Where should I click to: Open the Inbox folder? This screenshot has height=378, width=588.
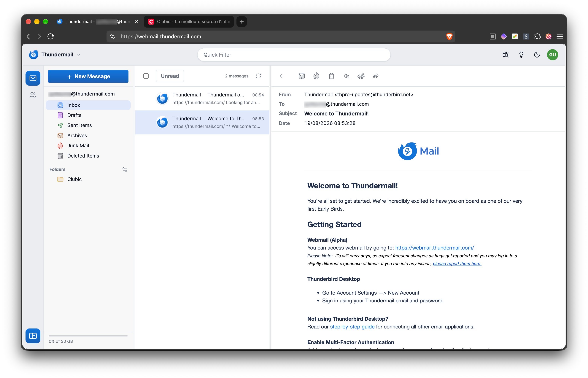click(x=88, y=105)
